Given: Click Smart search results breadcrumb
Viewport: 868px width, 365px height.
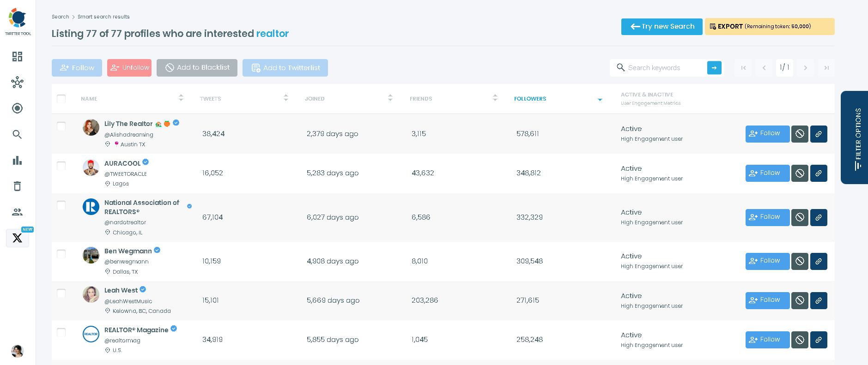Looking at the screenshot, I should click(x=103, y=17).
